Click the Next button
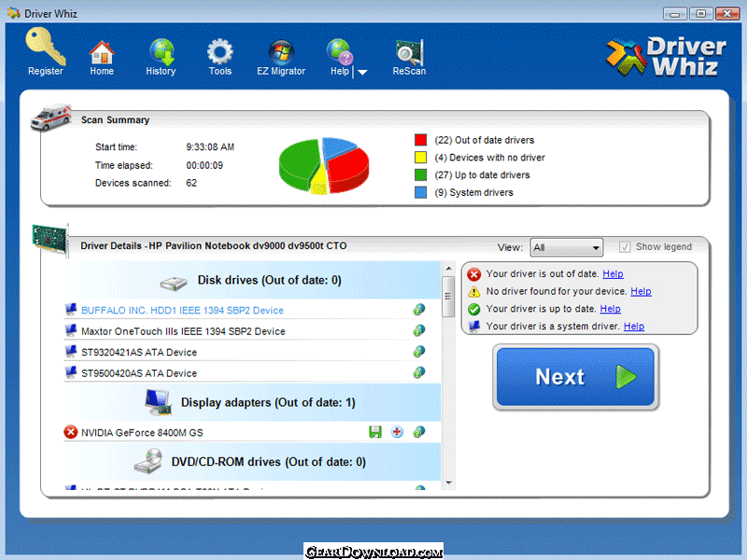747x560 pixels. 575,377
